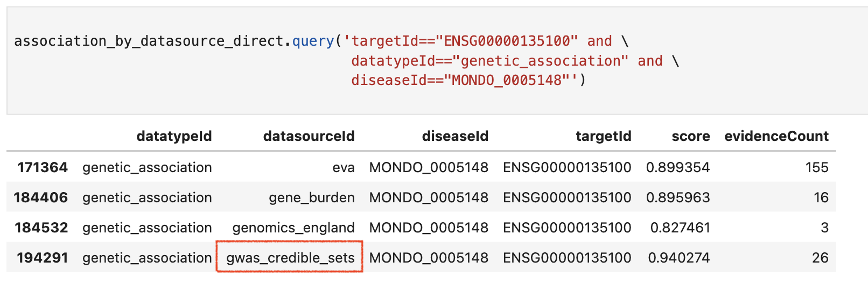This screenshot has width=868, height=283.
Task: Click row index 171364
Action: pyautogui.click(x=43, y=167)
